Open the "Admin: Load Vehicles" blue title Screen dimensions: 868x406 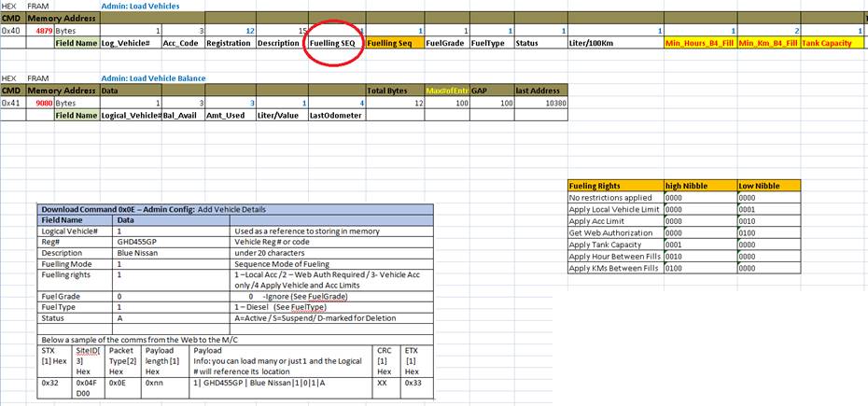coord(140,6)
